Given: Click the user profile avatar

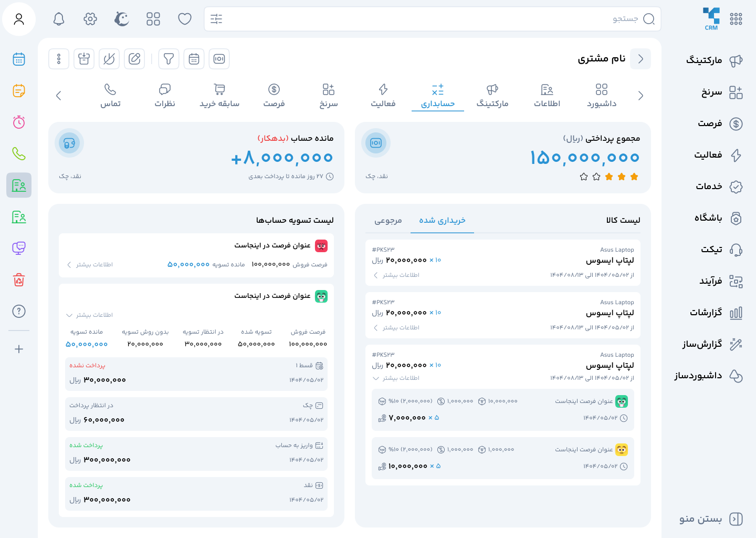Looking at the screenshot, I should pos(19,19).
